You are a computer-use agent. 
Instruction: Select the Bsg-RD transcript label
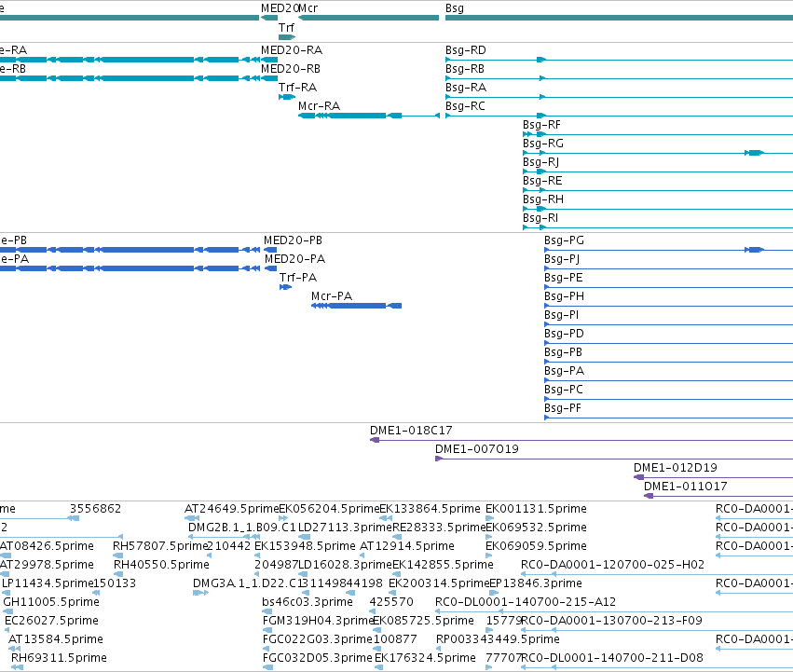[x=466, y=50]
